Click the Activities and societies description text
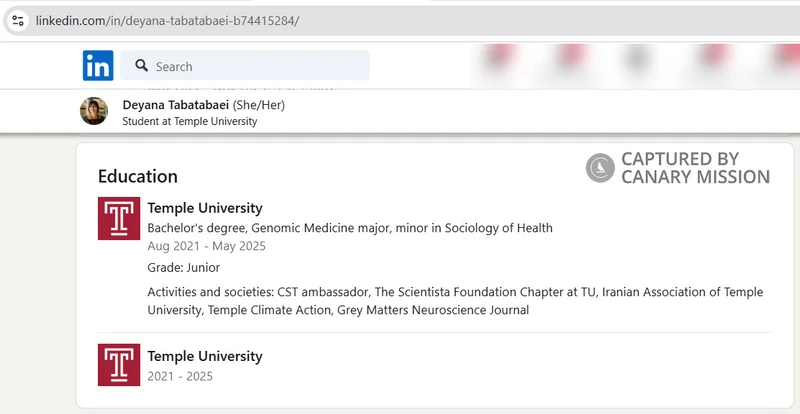The image size is (800, 414). [x=455, y=301]
